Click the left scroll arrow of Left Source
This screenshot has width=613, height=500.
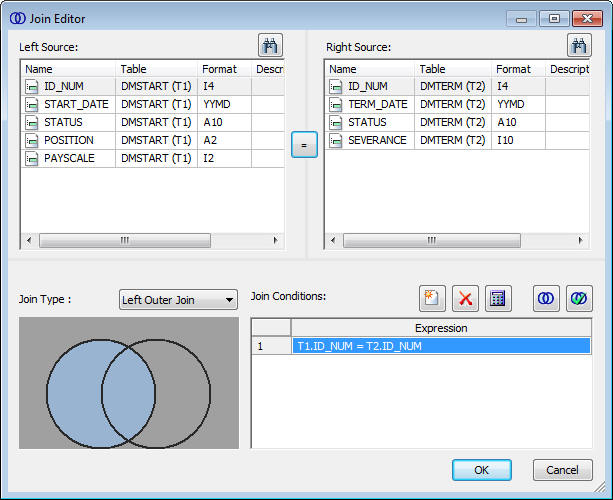(29, 240)
